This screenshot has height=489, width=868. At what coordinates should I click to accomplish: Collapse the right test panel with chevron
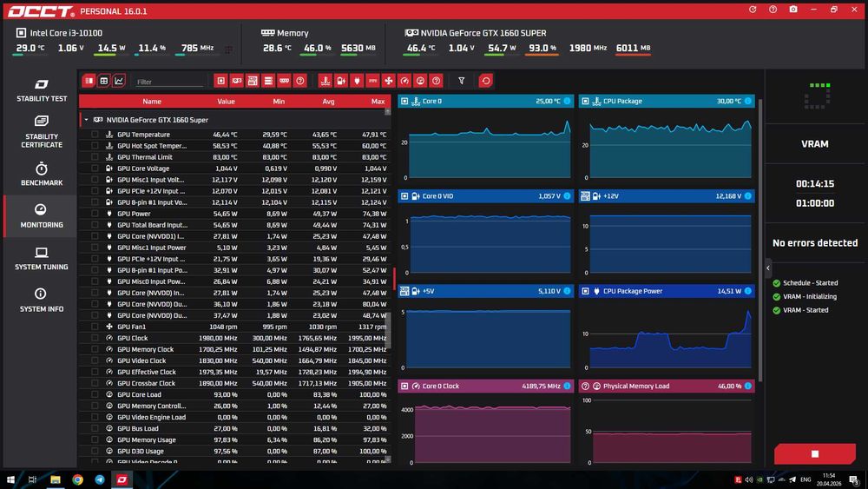768,268
